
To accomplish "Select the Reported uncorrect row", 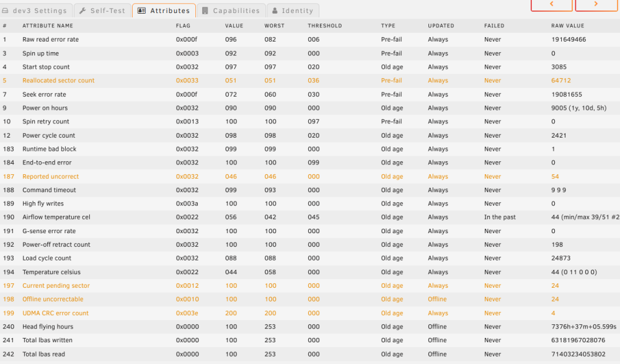I will (310, 177).
